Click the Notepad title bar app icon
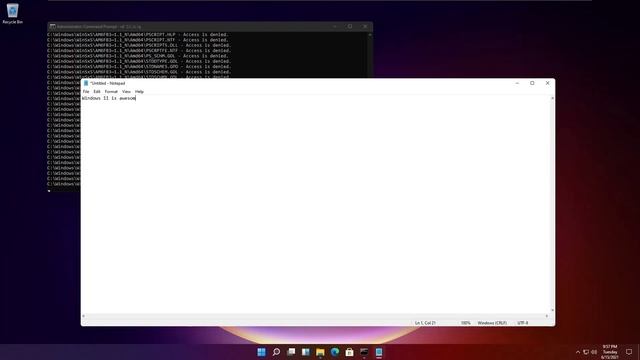This screenshot has height=360, width=640. click(86, 83)
